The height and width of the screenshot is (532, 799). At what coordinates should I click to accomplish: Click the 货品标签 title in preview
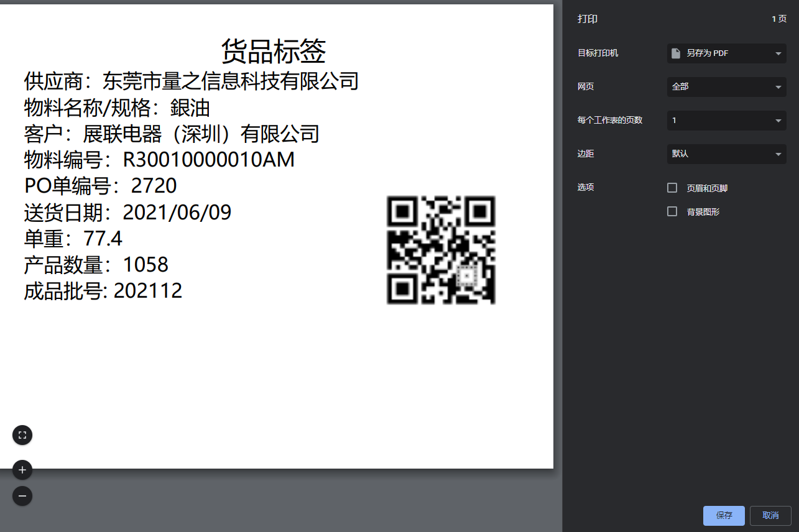274,50
